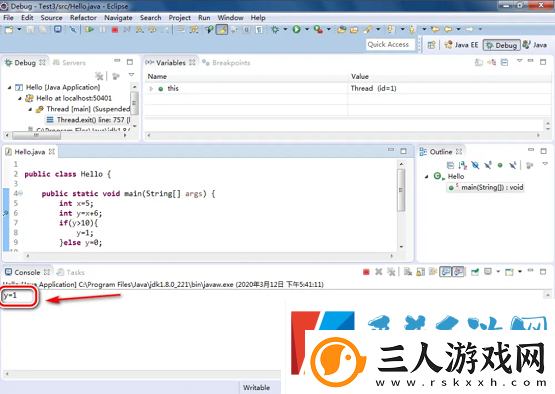Click the Back navigation arrow
The height and width of the screenshot is (394, 555).
click(448, 29)
